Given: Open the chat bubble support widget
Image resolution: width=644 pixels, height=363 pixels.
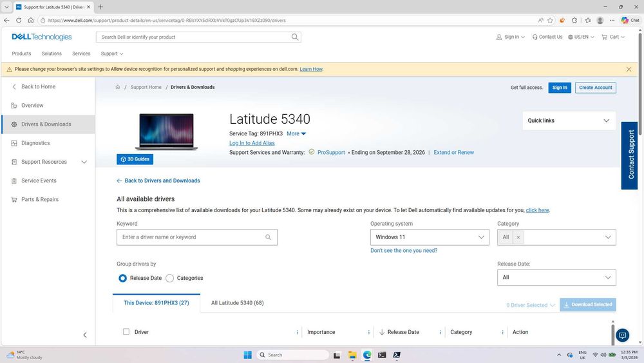Looking at the screenshot, I should [622, 335].
